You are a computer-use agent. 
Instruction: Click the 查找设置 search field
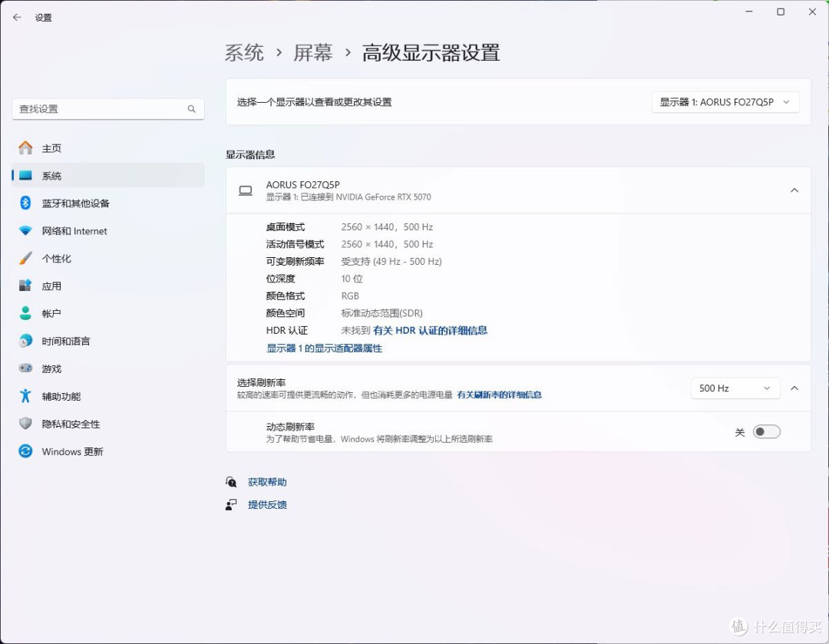coord(108,109)
